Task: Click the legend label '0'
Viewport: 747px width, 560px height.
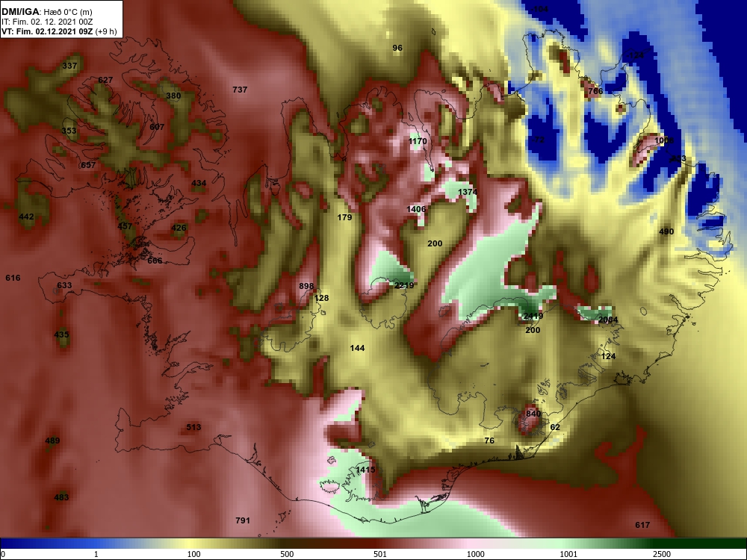Action: (3, 554)
